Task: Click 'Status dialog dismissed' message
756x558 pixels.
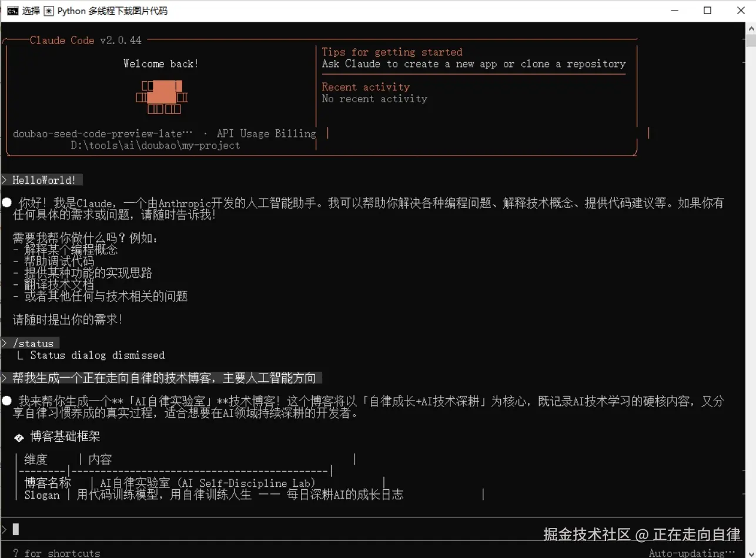Action: coord(97,355)
